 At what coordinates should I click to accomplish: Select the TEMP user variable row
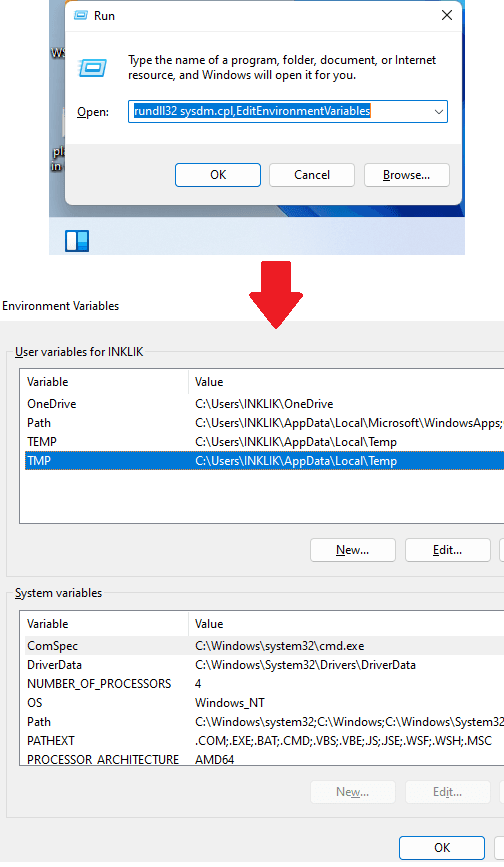(x=264, y=442)
